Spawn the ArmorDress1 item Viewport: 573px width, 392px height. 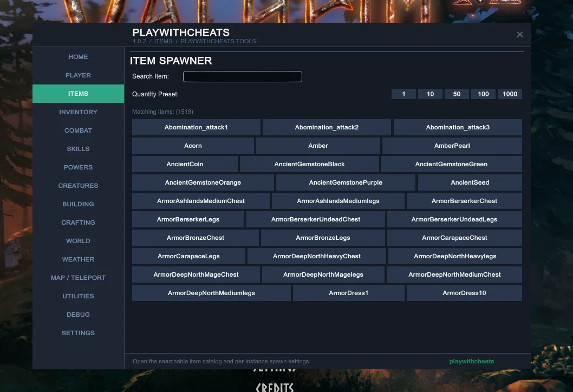(349, 293)
